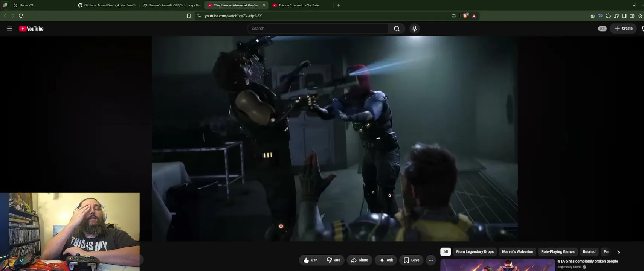
Task: Click the translate extension icon
Action: [600, 16]
